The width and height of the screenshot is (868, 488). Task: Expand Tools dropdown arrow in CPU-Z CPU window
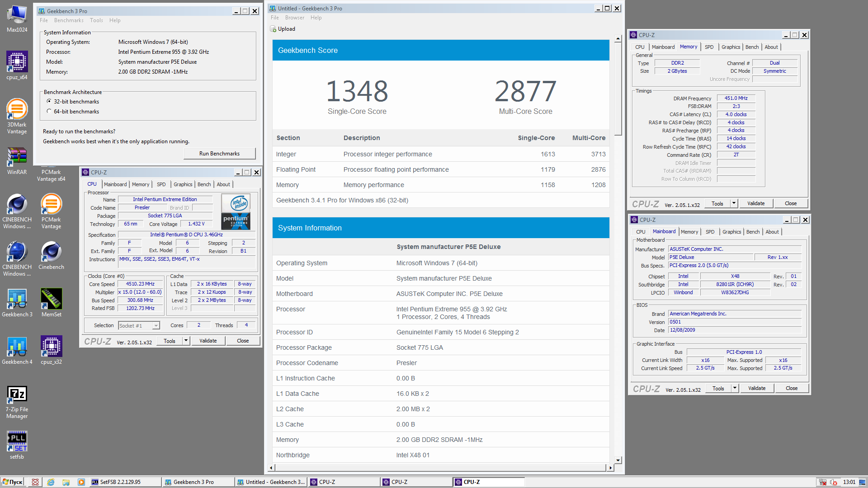(x=186, y=341)
